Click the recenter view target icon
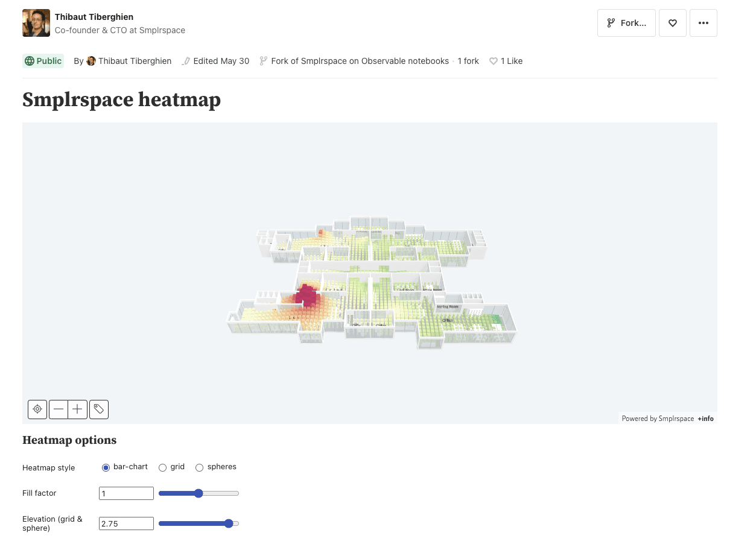The image size is (756, 544). click(x=37, y=409)
